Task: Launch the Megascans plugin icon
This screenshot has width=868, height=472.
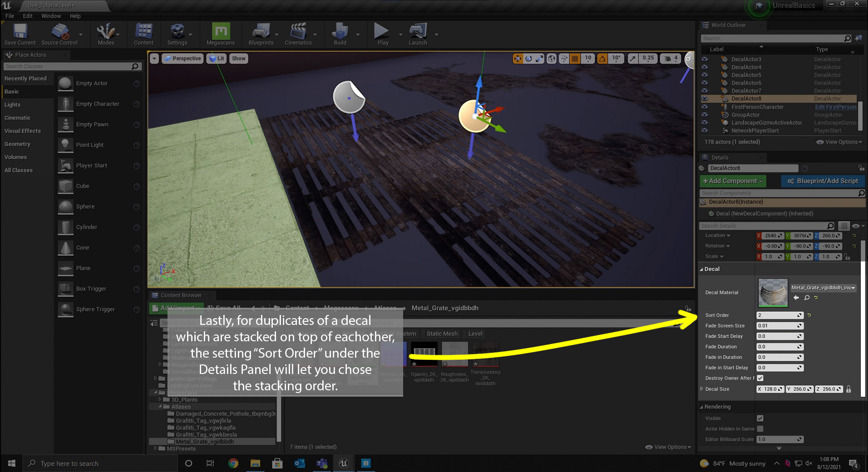Action: point(221,34)
